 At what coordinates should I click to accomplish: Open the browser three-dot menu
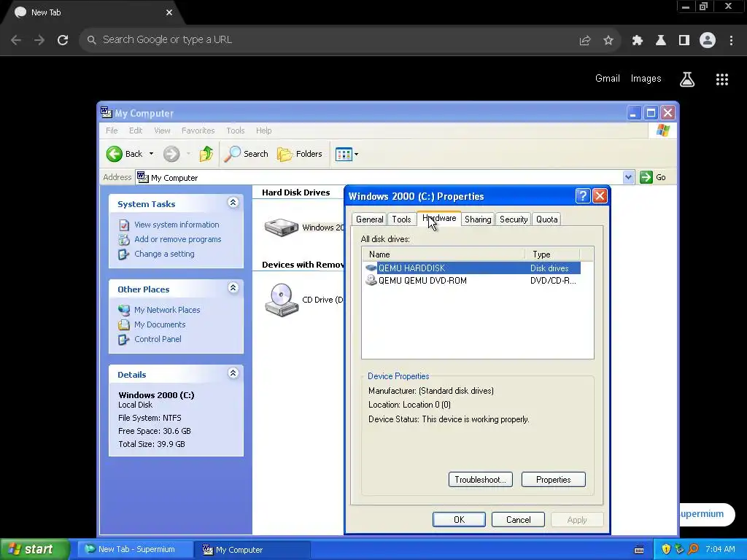731,40
